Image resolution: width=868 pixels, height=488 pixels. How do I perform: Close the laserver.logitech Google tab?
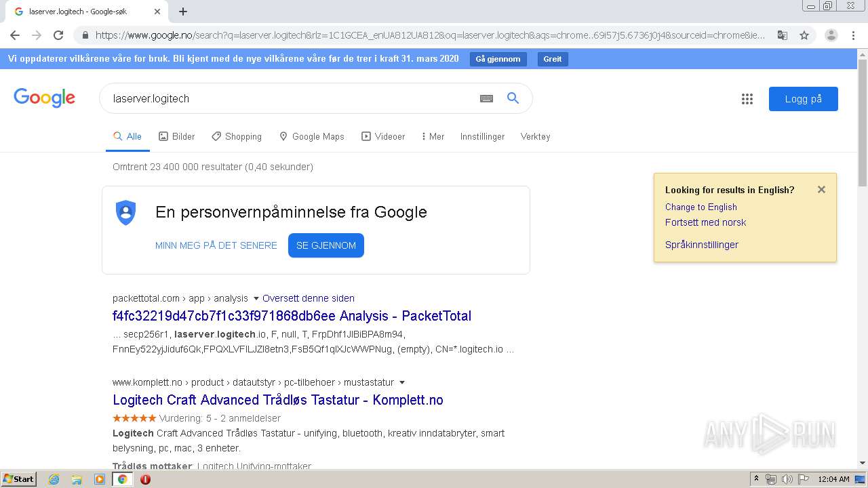157,12
